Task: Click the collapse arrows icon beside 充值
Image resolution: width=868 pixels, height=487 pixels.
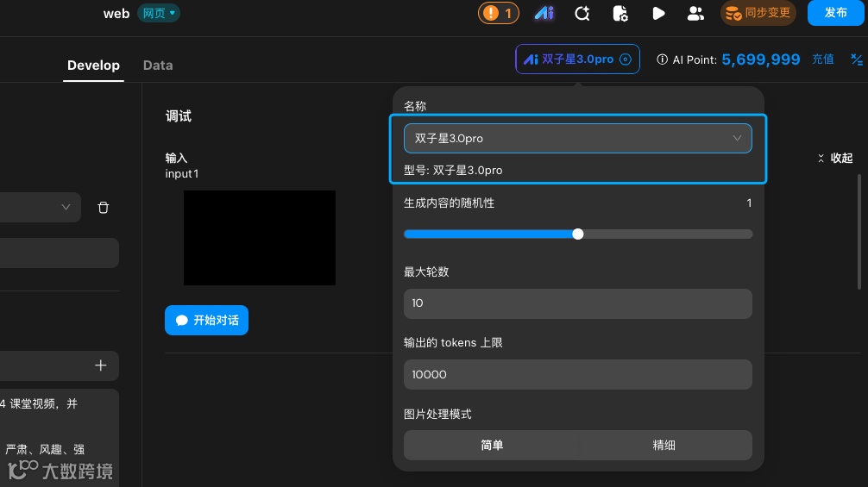Action: point(857,59)
